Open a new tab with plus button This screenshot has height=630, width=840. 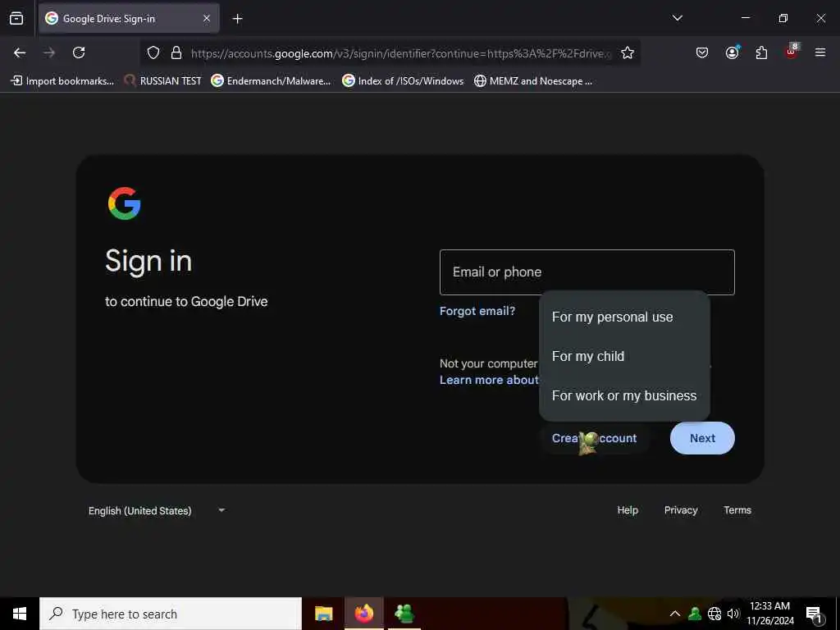click(237, 19)
